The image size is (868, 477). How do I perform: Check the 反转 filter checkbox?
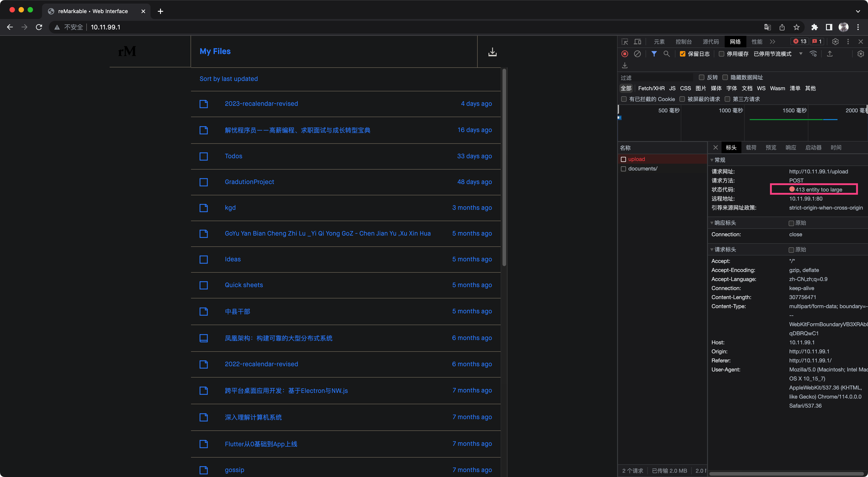click(x=702, y=77)
